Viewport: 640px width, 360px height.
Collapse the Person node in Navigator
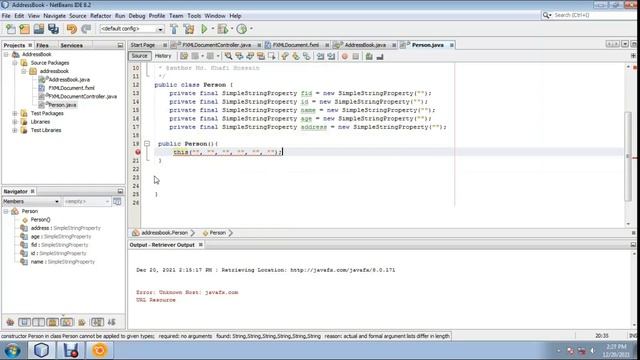(x=6, y=211)
